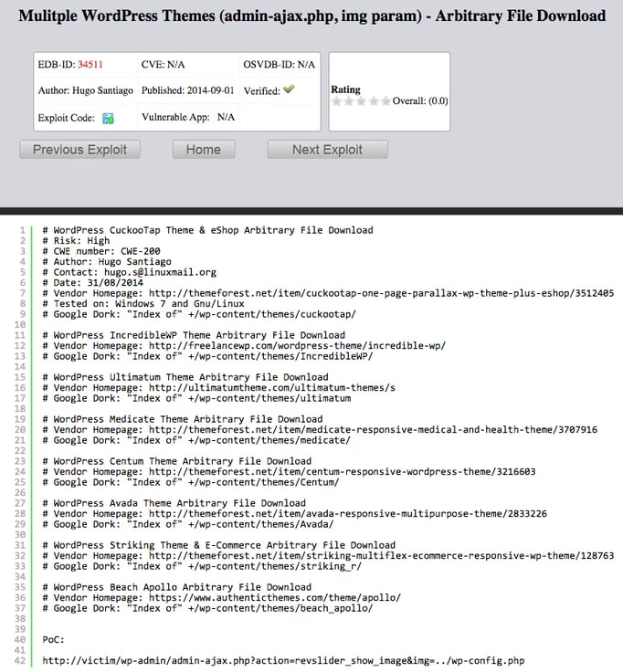Click the Overall (0.0) rating text
Image resolution: width=623 pixels, height=672 pixels.
tap(420, 101)
